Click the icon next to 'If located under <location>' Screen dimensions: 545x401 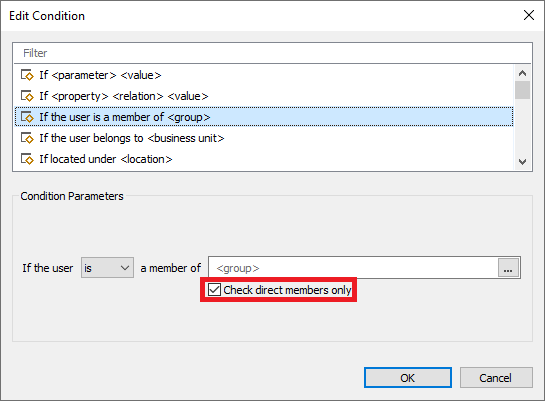27,159
